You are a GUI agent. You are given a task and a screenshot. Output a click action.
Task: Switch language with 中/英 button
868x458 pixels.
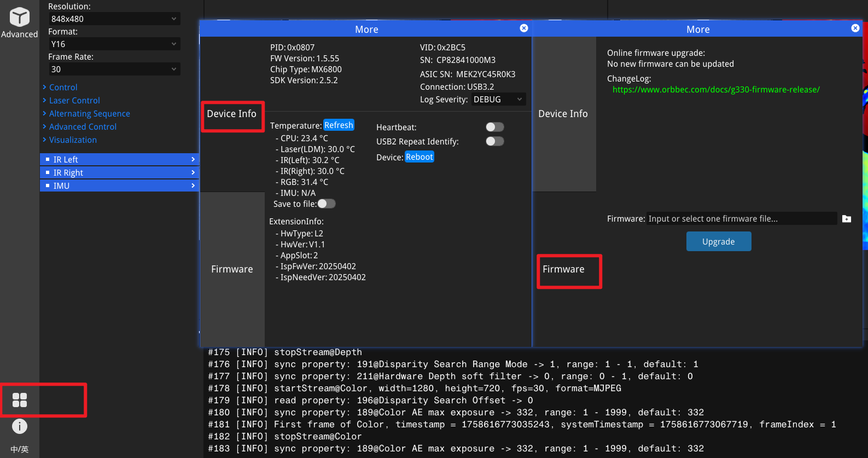[20, 449]
